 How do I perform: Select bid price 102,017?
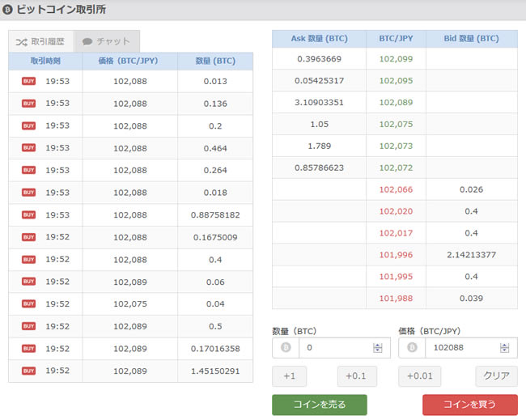(396, 233)
